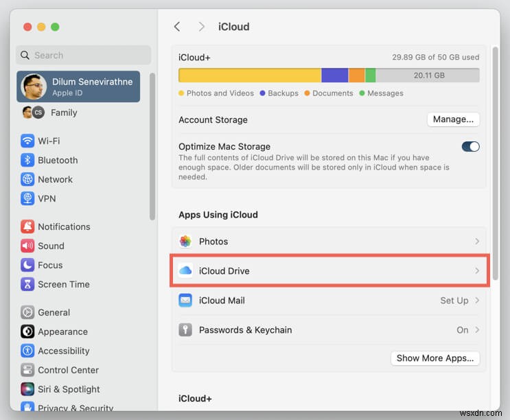510x420 pixels.
Task: Select the Focus moon icon
Action: click(x=27, y=265)
